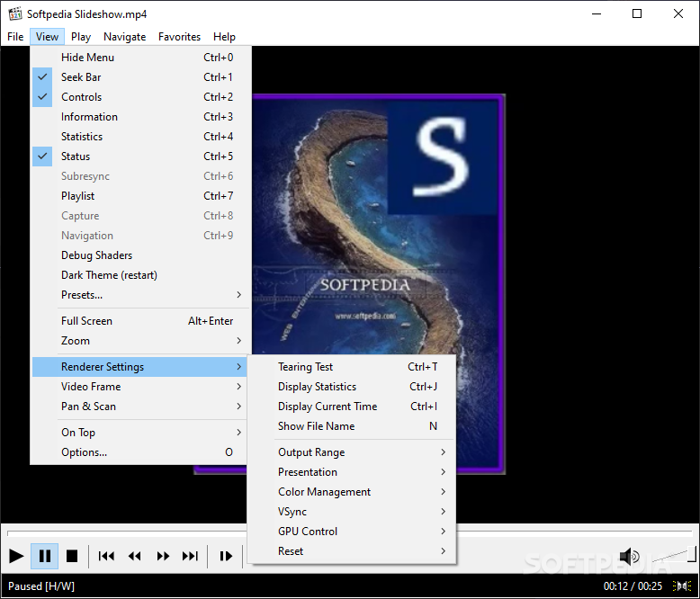The image size is (700, 599).
Task: Expand the Zoom submenu
Action: [139, 341]
